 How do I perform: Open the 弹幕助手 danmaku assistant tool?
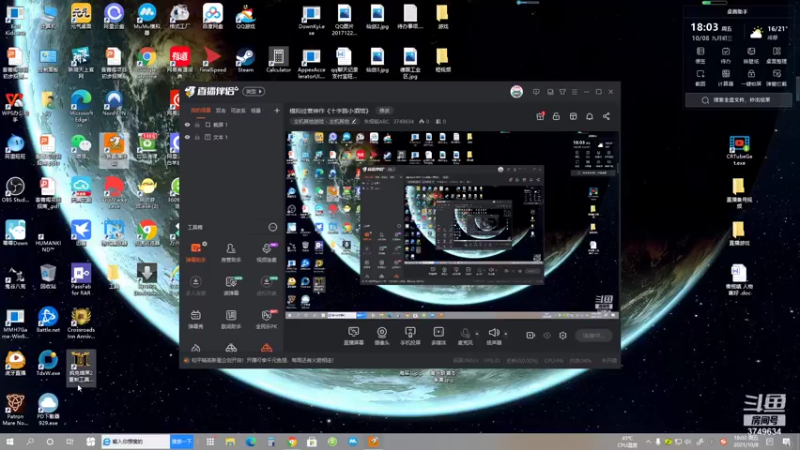click(195, 252)
